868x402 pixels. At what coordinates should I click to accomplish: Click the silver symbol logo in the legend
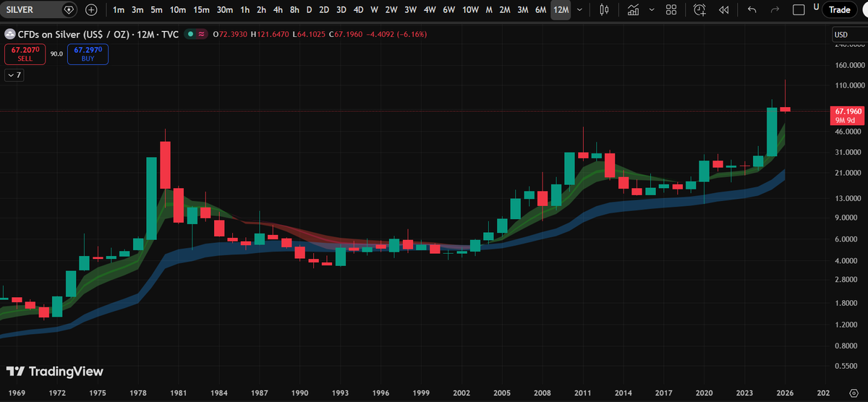pos(10,33)
